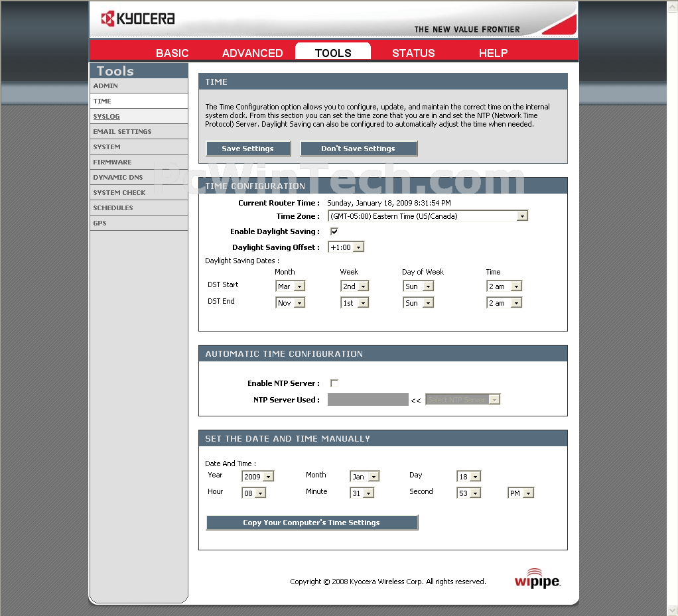The height and width of the screenshot is (616, 678).
Task: Open the manual Year dropdown
Action: pyautogui.click(x=257, y=476)
